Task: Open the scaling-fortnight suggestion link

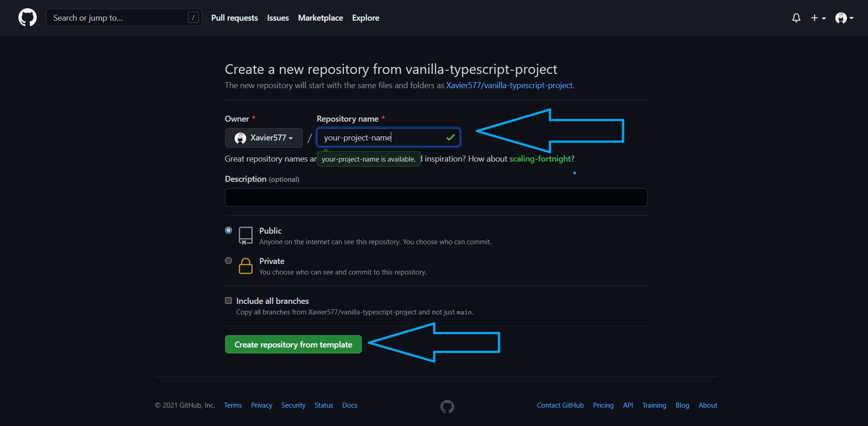Action: (540, 158)
